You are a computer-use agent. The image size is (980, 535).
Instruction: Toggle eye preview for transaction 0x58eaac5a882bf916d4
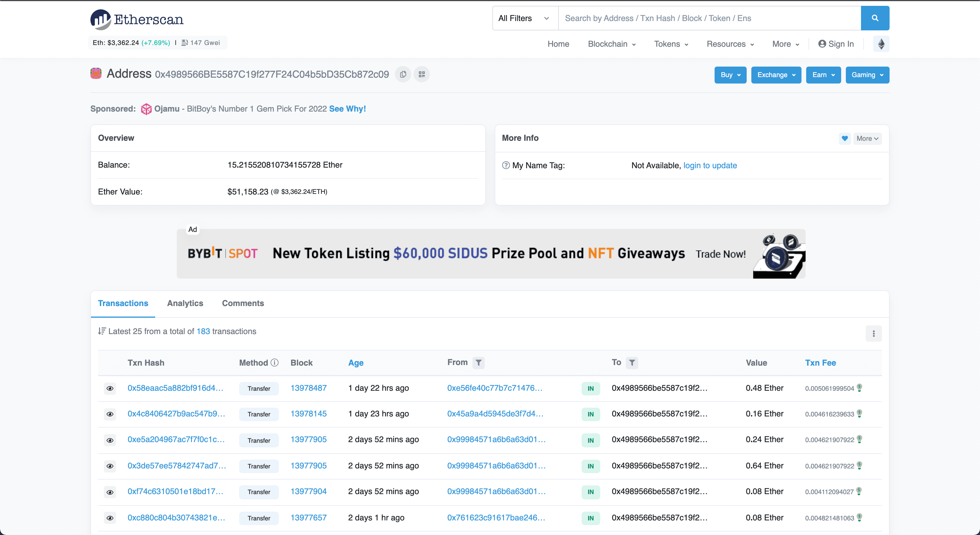coord(110,388)
